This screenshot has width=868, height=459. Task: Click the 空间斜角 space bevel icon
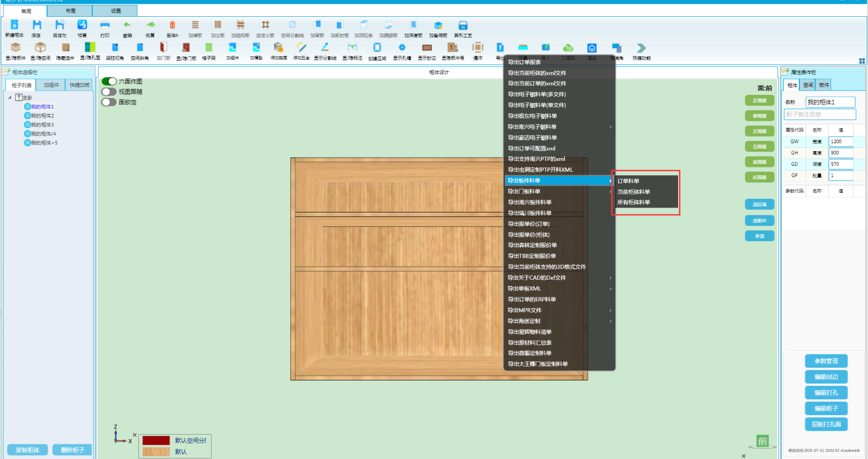[x=139, y=48]
